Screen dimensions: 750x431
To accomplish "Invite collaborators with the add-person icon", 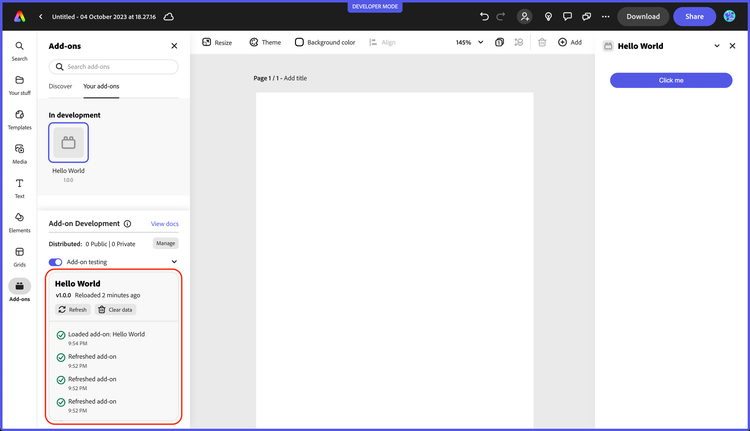I will 525,17.
